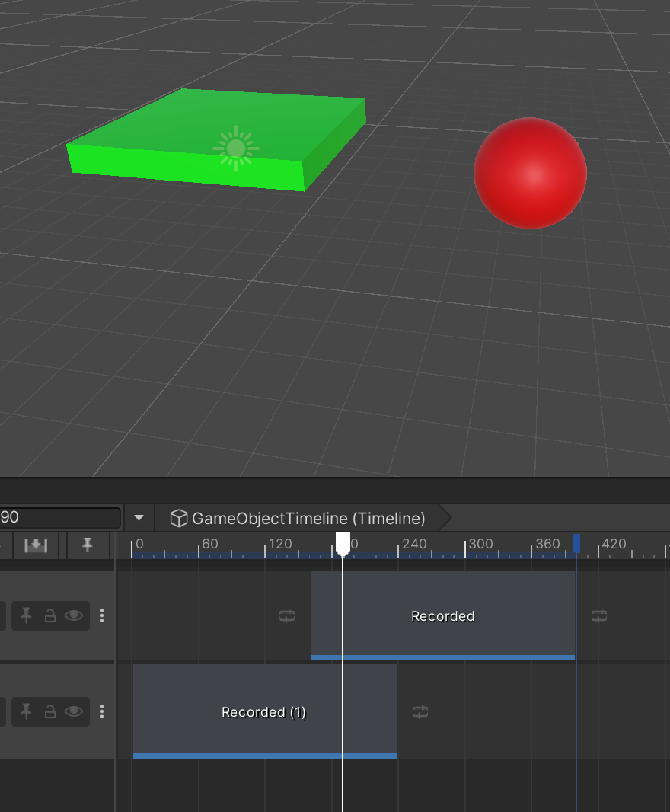Screen dimensions: 670x812
Task: Hide the Recorded (1) track with eye icon
Action: point(74,711)
